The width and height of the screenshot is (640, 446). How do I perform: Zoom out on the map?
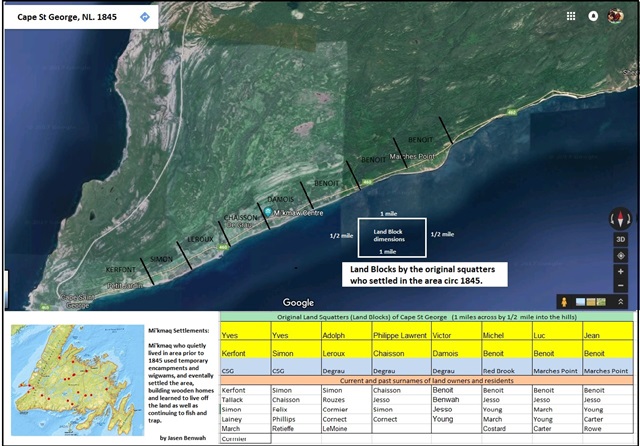(x=620, y=285)
